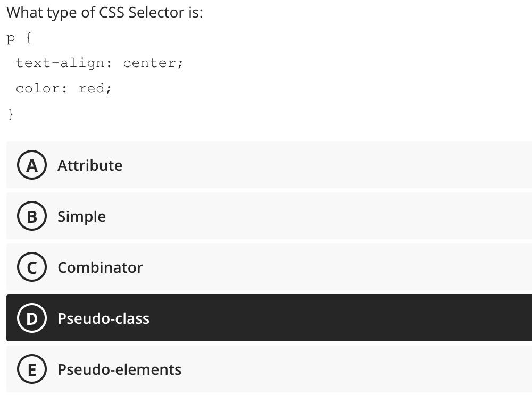Click the circled letter A badge
This screenshot has width=532, height=404.
click(32, 165)
